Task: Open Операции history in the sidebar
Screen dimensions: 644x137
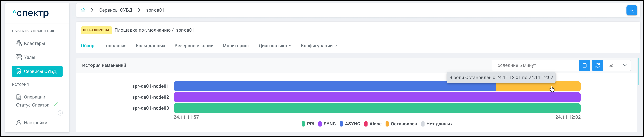Action: [x=34, y=97]
